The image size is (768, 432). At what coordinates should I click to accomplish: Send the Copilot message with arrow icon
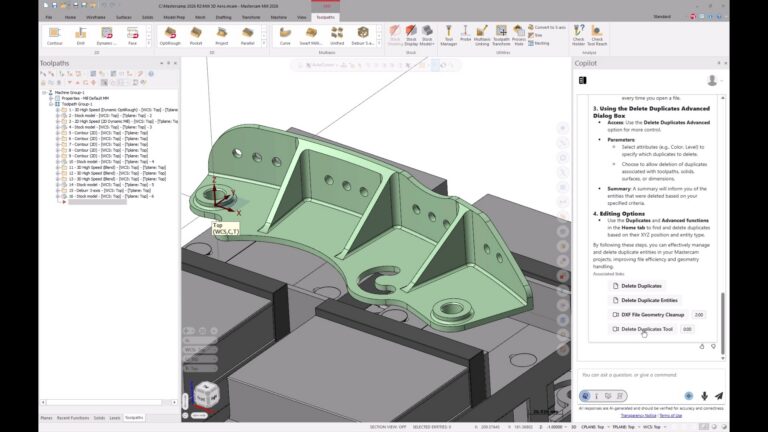[x=718, y=395]
